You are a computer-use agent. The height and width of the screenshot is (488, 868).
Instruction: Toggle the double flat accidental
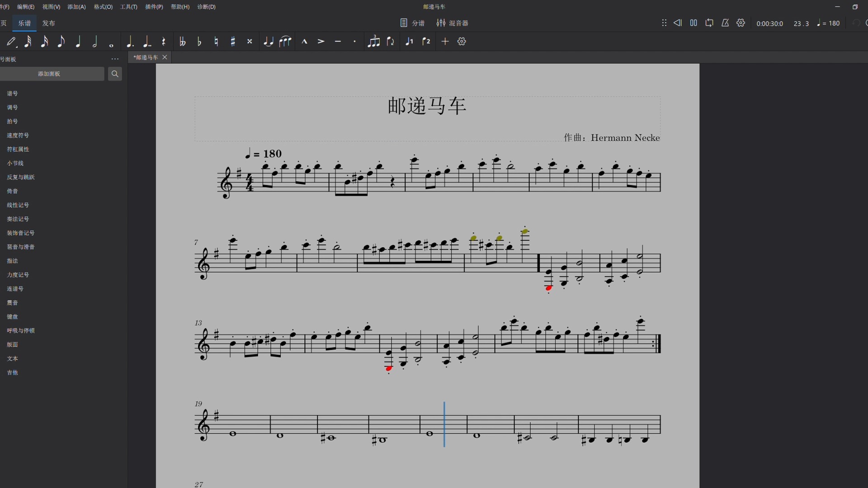[183, 42]
